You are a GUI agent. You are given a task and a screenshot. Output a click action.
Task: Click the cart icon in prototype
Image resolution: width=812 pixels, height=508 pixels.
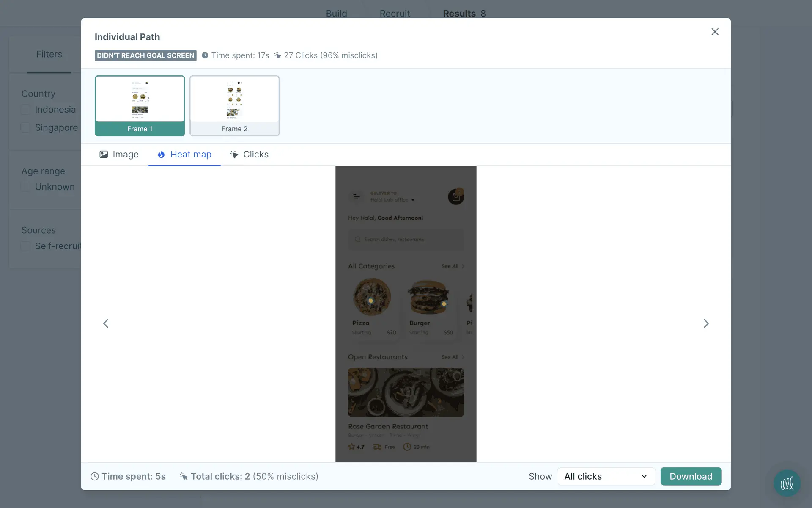[x=455, y=197]
